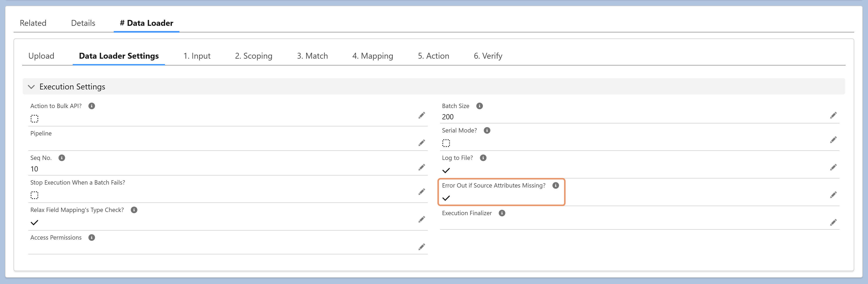Go to the 6. Verify tab
This screenshot has width=868, height=284.
coord(488,56)
